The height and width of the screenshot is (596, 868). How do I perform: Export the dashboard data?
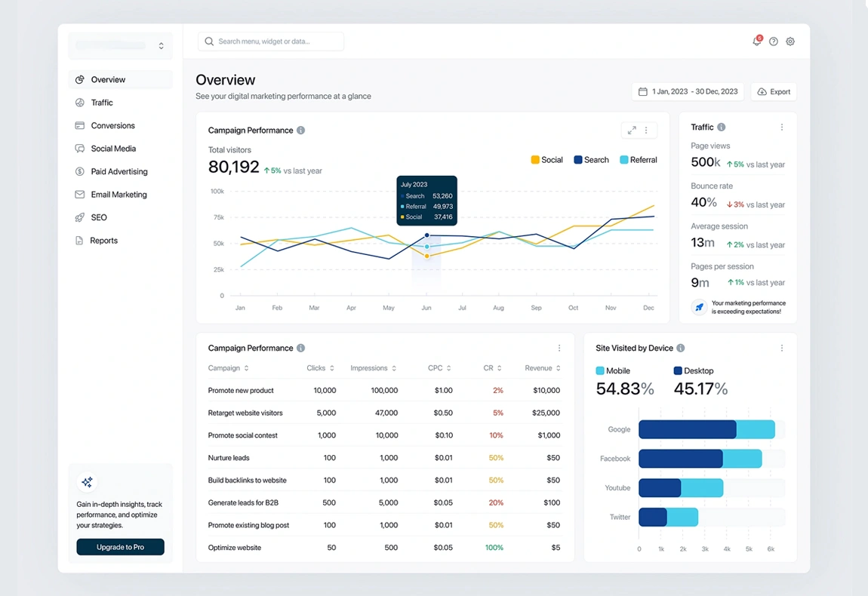tap(773, 91)
